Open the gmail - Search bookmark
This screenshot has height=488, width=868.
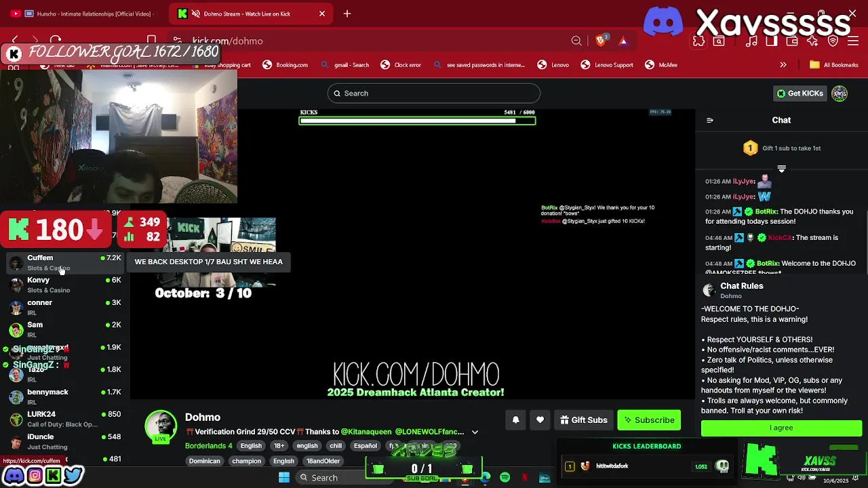point(345,65)
